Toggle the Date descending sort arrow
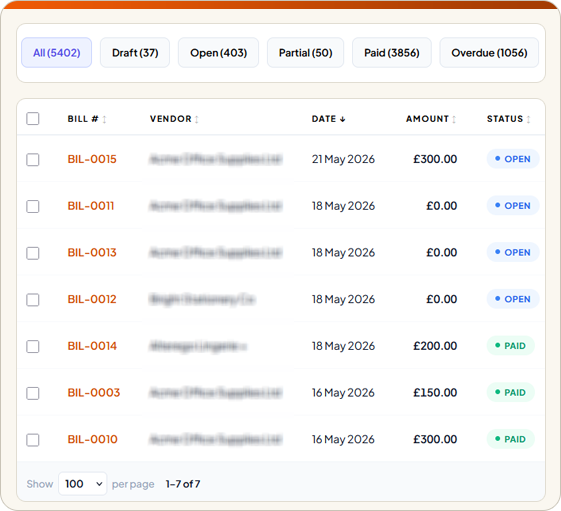The width and height of the screenshot is (561, 511). (x=342, y=119)
